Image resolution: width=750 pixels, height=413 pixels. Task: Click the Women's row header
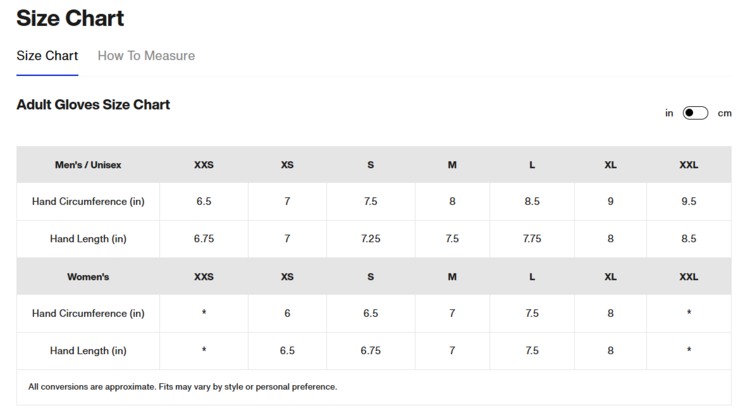click(x=88, y=276)
